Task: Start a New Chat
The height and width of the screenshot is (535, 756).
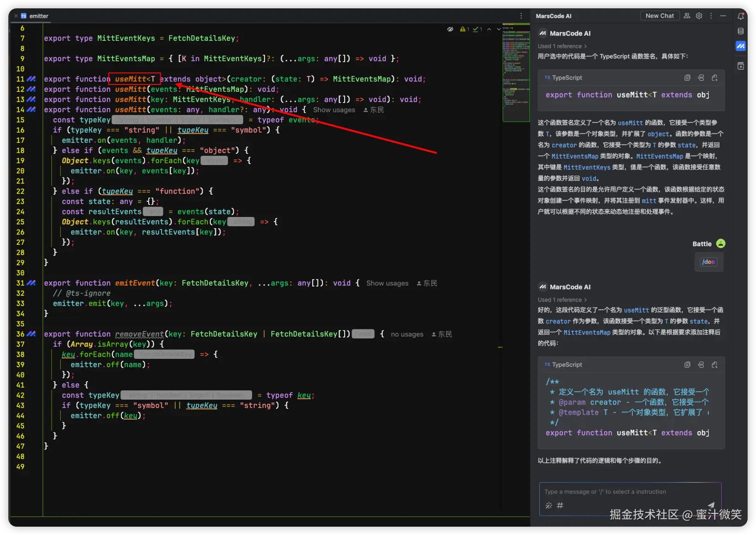Action: (660, 16)
